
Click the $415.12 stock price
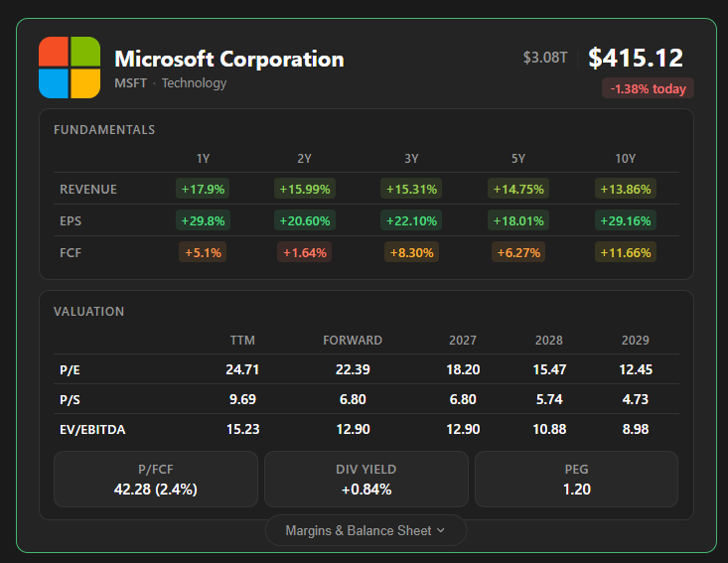636,58
